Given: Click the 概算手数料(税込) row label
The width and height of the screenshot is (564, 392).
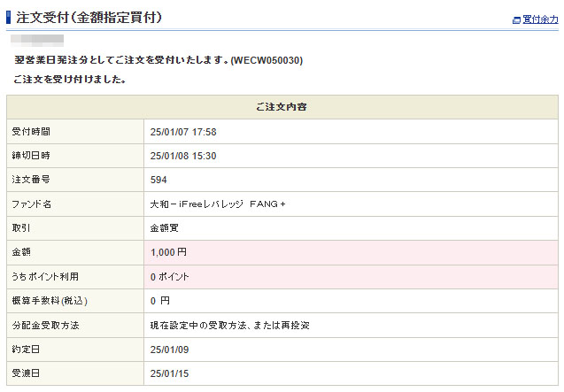Looking at the screenshot, I should 50,301.
